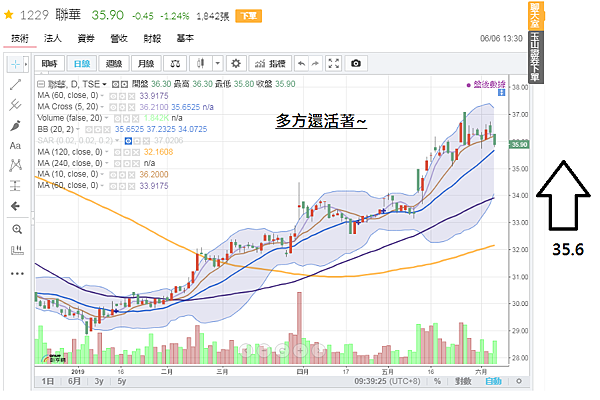The image size is (600, 400).
Task: Select the crosshair cursor tool
Action: pos(15,64)
